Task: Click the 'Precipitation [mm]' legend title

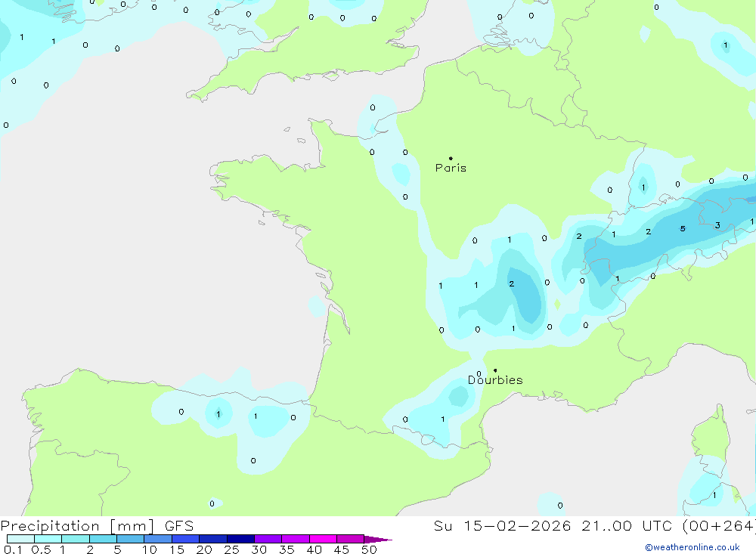Action: [x=77, y=525]
